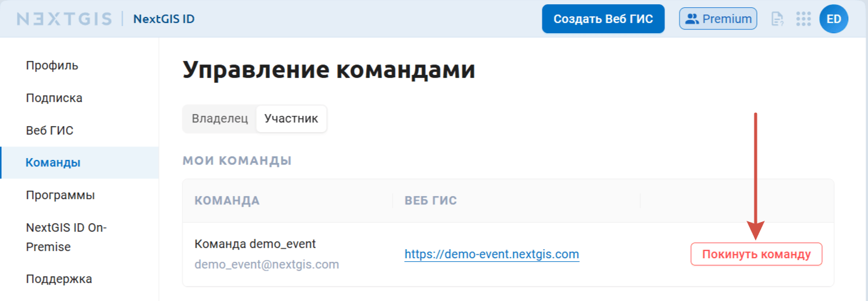
Task: Click the demo_event@nextgis.com email text
Action: (266, 264)
